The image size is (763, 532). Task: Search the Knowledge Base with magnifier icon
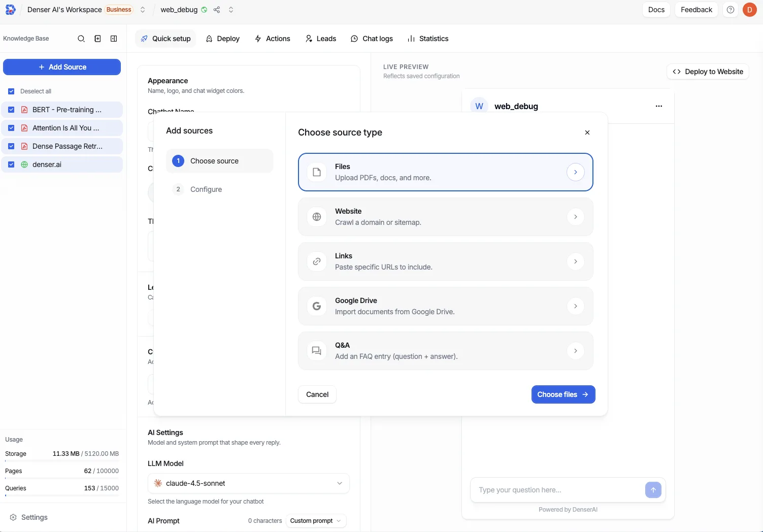point(81,39)
